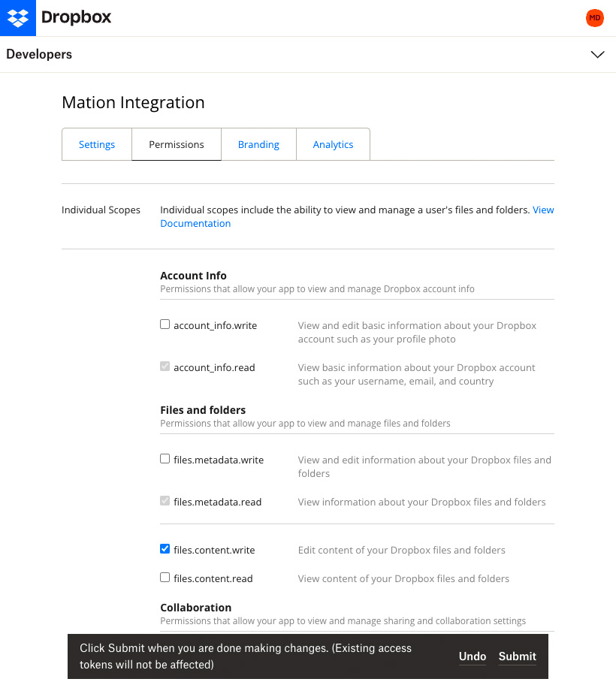The height and width of the screenshot is (691, 616).
Task: Go to the Analytics tab
Action: (x=333, y=144)
